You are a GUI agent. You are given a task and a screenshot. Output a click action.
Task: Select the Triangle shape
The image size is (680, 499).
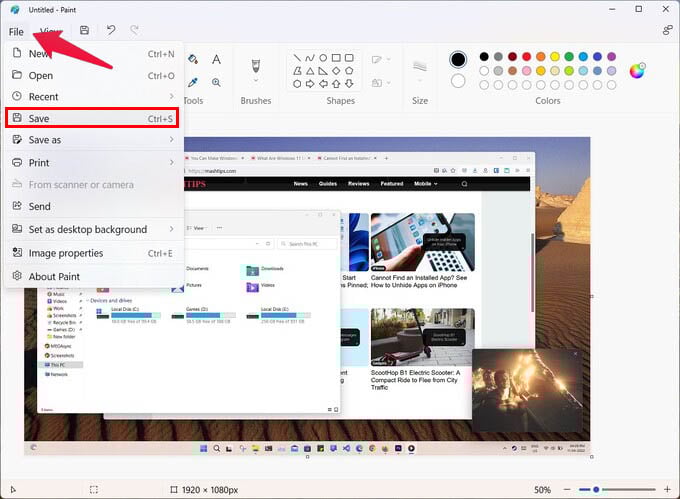pos(310,71)
